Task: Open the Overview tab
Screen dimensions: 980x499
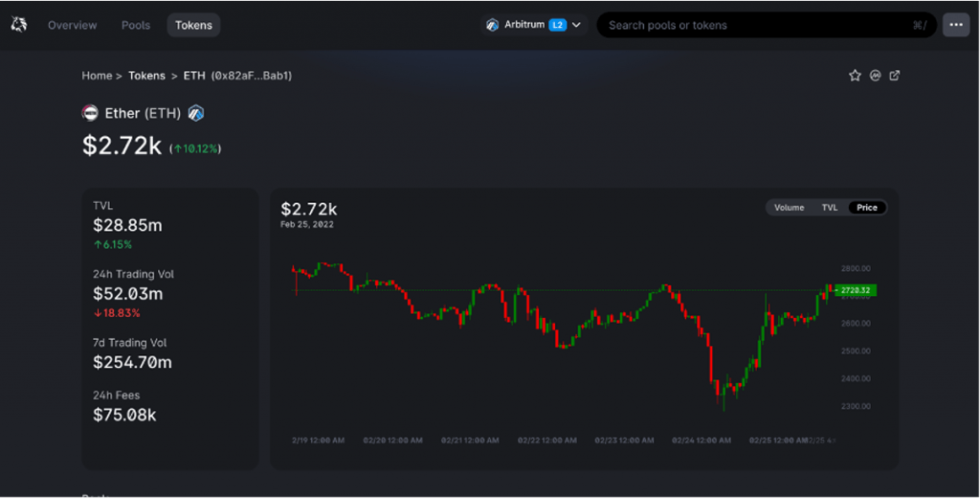Action: click(x=72, y=25)
